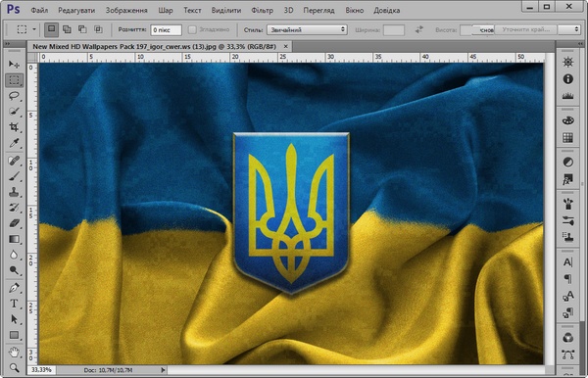
Task: Open the Brush Presets panel icon
Action: [567, 220]
